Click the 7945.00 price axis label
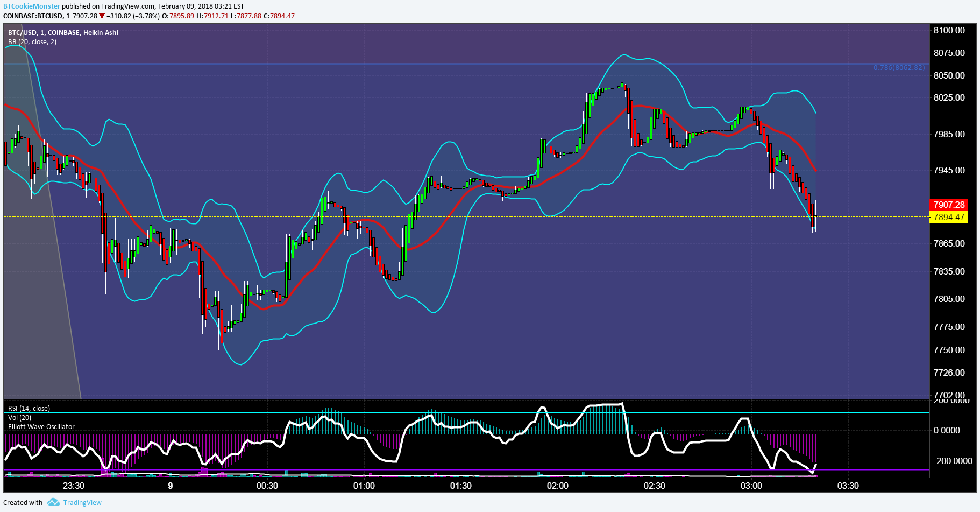Image resolution: width=980 pixels, height=512 pixels. [x=949, y=170]
